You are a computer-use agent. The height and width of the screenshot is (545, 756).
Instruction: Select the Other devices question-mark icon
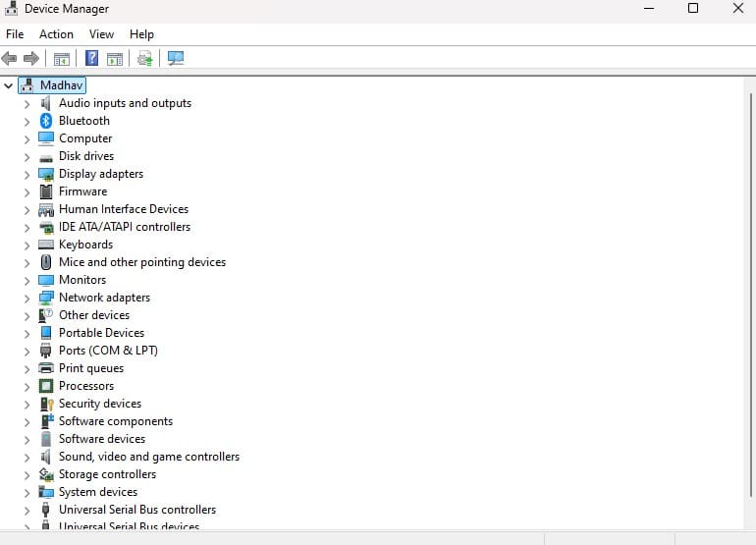(x=46, y=315)
